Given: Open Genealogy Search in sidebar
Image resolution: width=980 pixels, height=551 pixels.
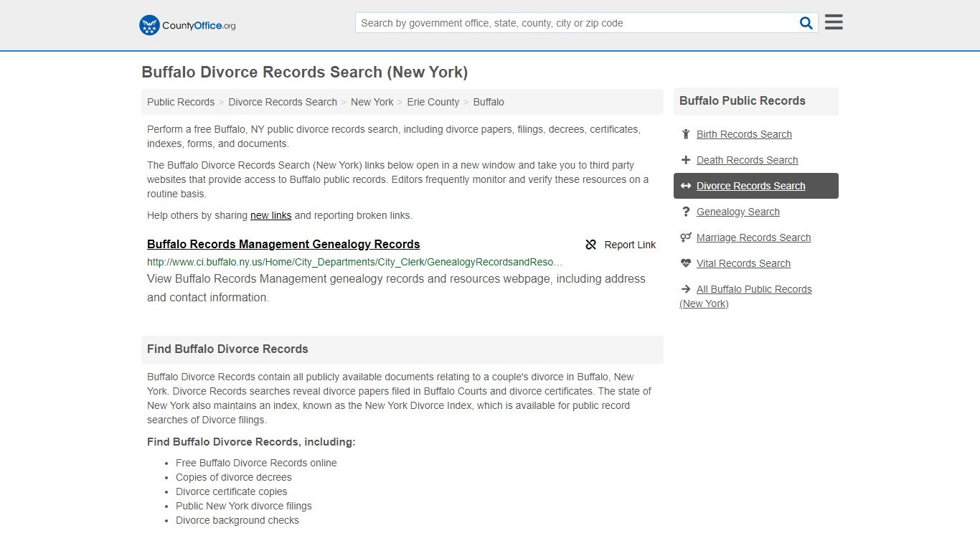Looking at the screenshot, I should [x=738, y=212].
